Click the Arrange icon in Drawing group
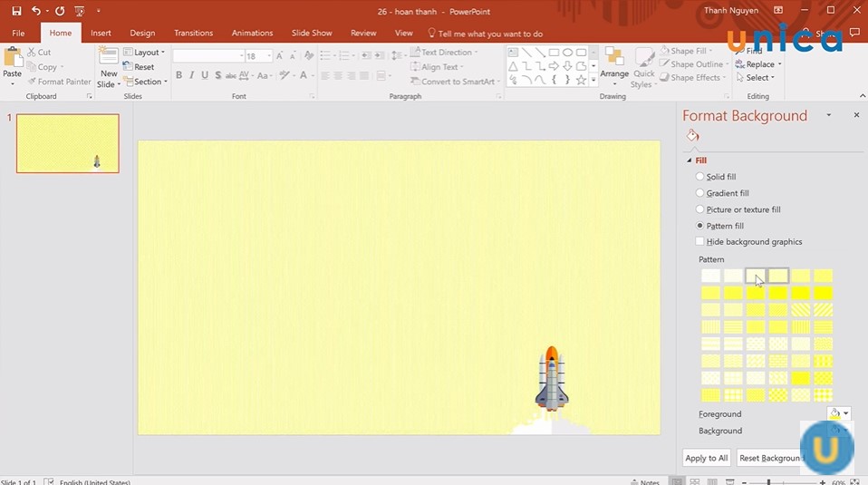868x485 pixels. [614, 62]
